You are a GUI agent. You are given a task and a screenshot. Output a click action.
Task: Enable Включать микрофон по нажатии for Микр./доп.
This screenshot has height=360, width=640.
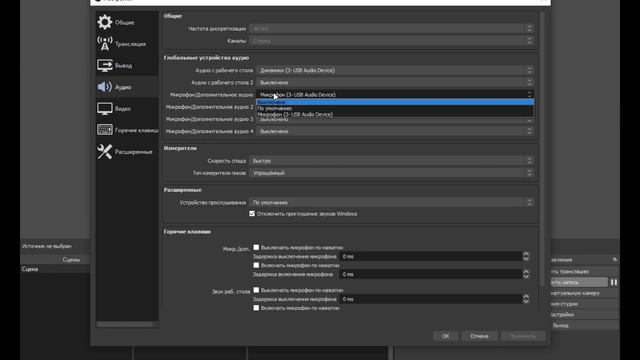click(256, 265)
